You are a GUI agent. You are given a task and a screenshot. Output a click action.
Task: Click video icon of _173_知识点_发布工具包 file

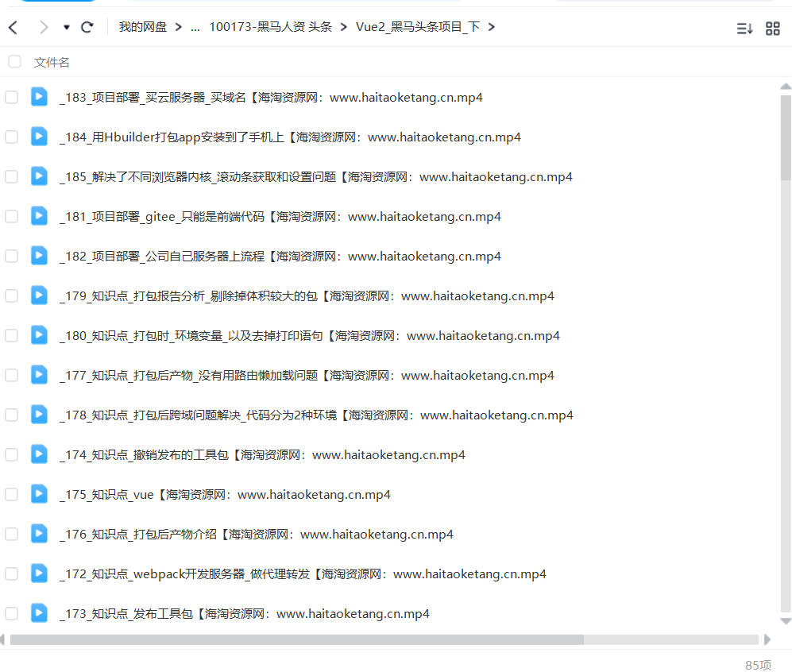pos(39,613)
